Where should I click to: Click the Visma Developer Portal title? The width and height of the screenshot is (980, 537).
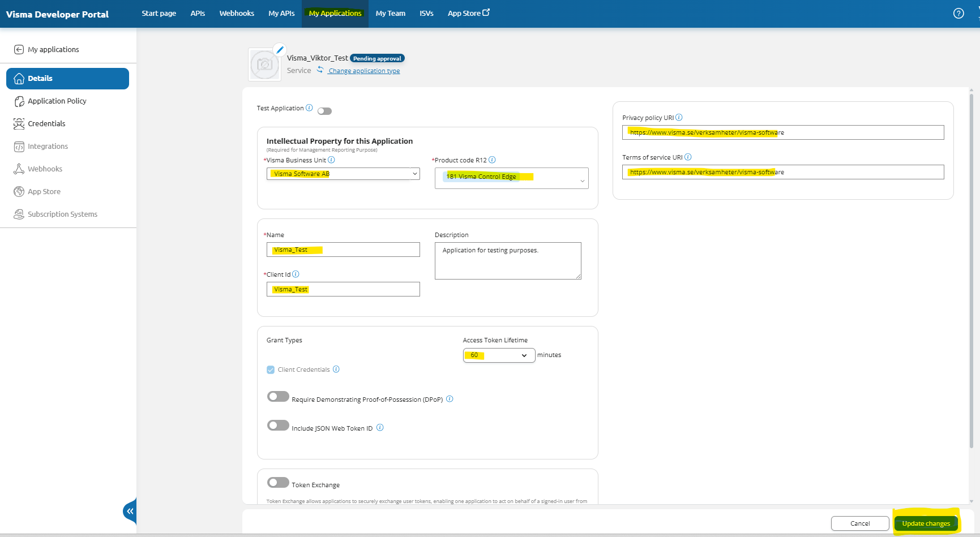click(57, 14)
